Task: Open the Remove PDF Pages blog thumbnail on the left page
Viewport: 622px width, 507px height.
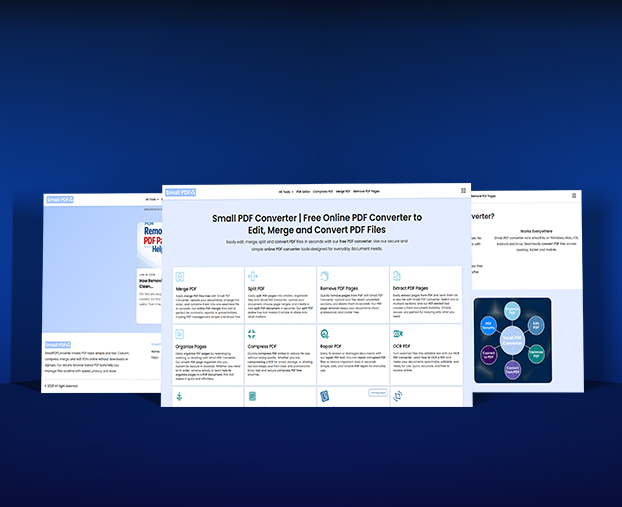Action: coord(150,245)
